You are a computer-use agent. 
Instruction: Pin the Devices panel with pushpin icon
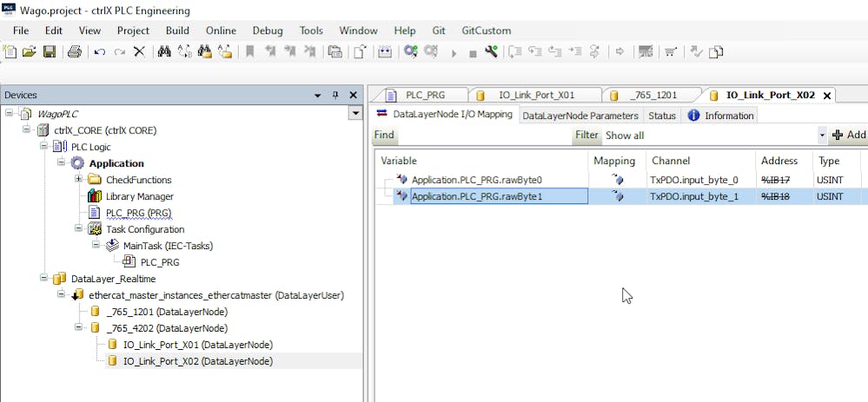tap(335, 96)
